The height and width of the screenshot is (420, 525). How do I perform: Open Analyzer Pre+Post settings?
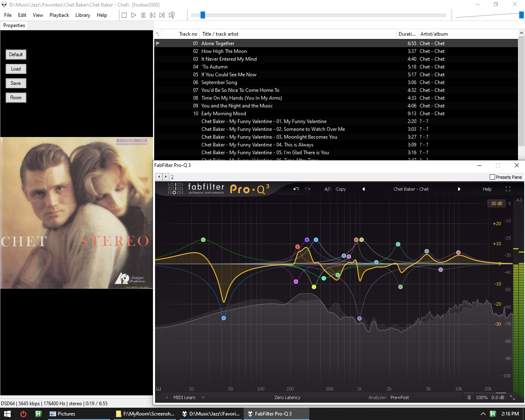click(x=399, y=397)
